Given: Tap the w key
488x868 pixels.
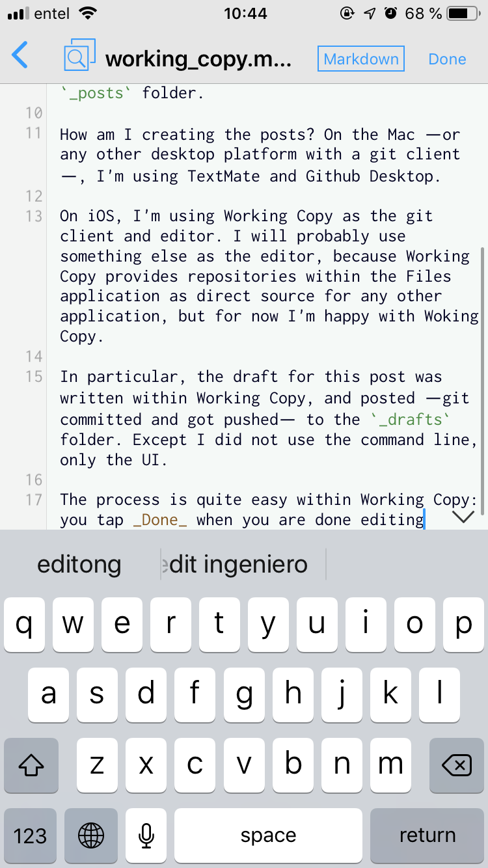Looking at the screenshot, I should (73, 625).
